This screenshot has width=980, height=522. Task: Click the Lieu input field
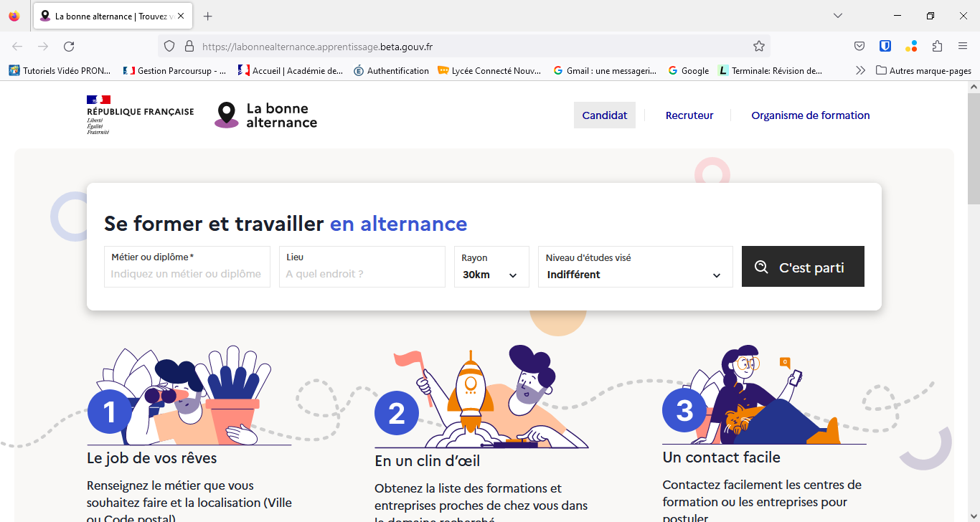click(362, 267)
